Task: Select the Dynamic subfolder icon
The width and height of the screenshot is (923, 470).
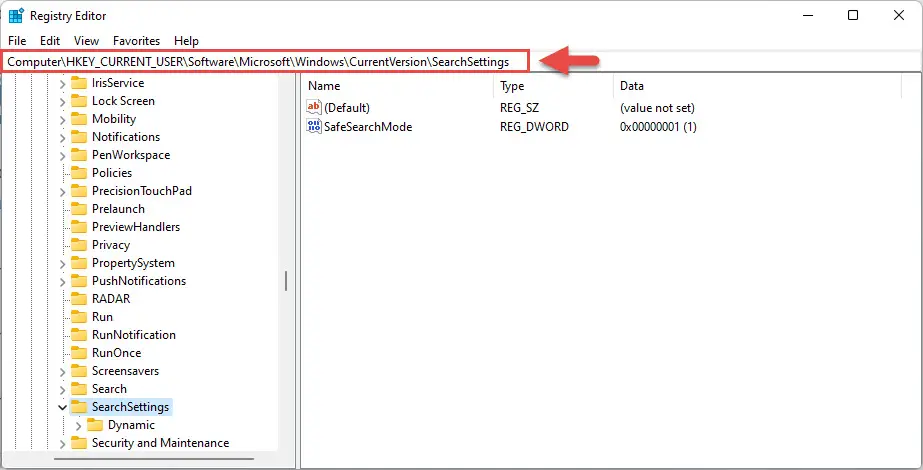Action: pos(95,425)
